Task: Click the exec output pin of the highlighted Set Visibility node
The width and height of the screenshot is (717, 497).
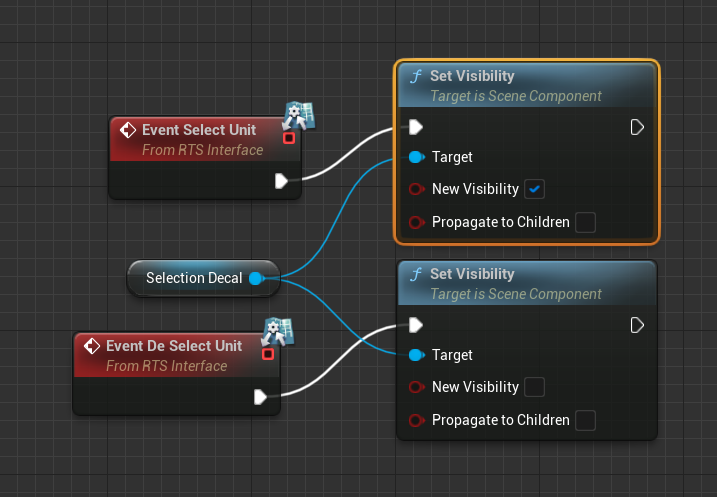Action: [x=637, y=127]
